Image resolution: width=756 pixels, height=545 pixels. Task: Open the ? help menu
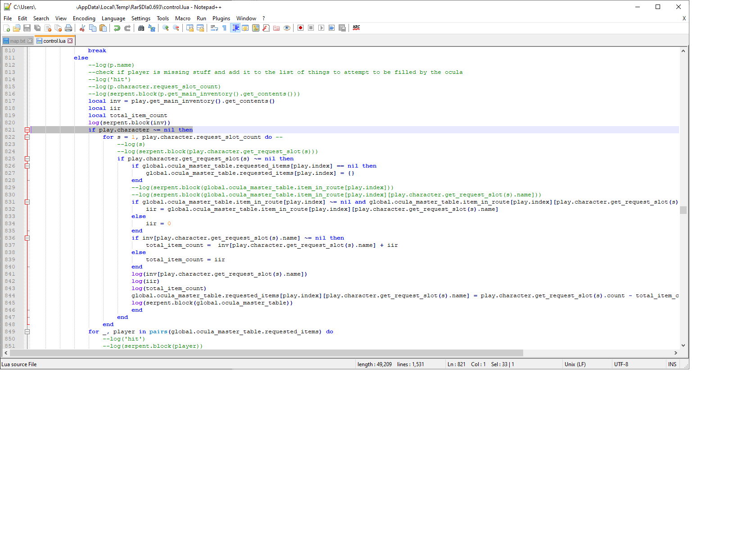[x=264, y=18]
